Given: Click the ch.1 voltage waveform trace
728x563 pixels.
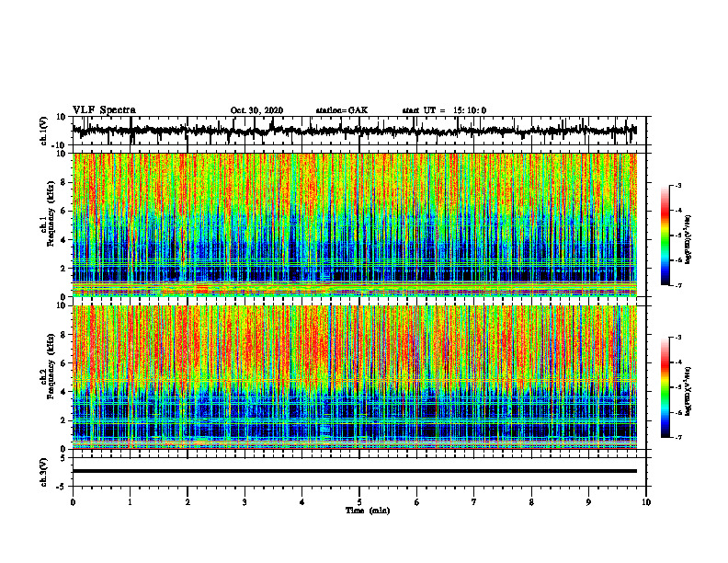Looking at the screenshot, I should pos(354,131).
